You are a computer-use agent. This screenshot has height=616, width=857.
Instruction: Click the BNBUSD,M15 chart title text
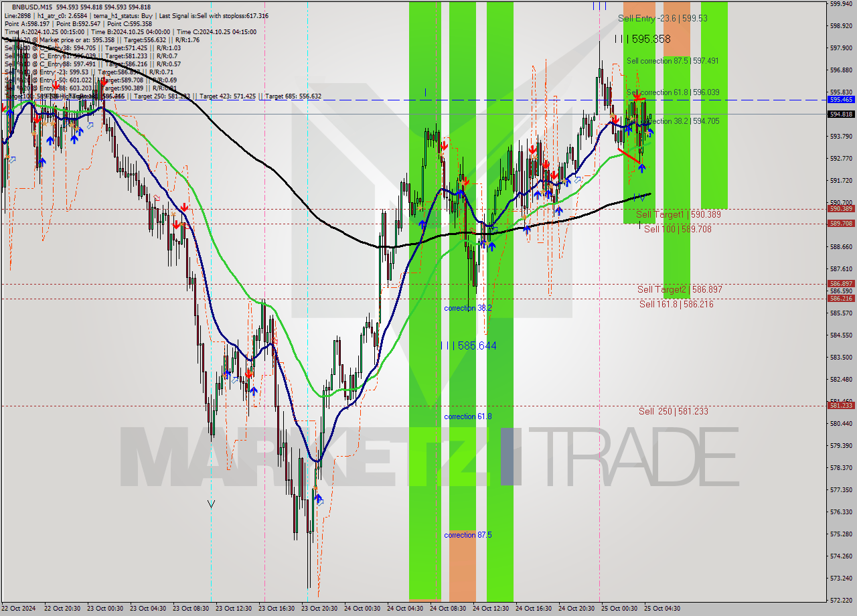coord(33,7)
